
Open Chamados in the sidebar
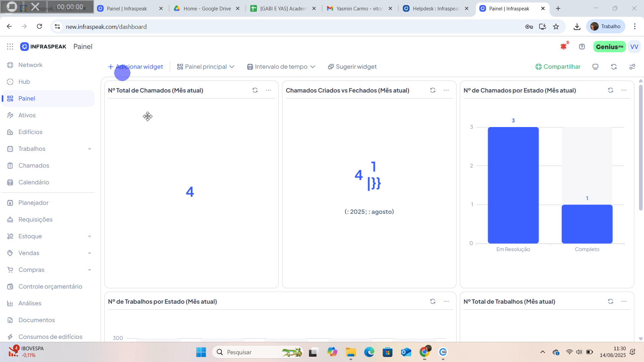click(48, 166)
